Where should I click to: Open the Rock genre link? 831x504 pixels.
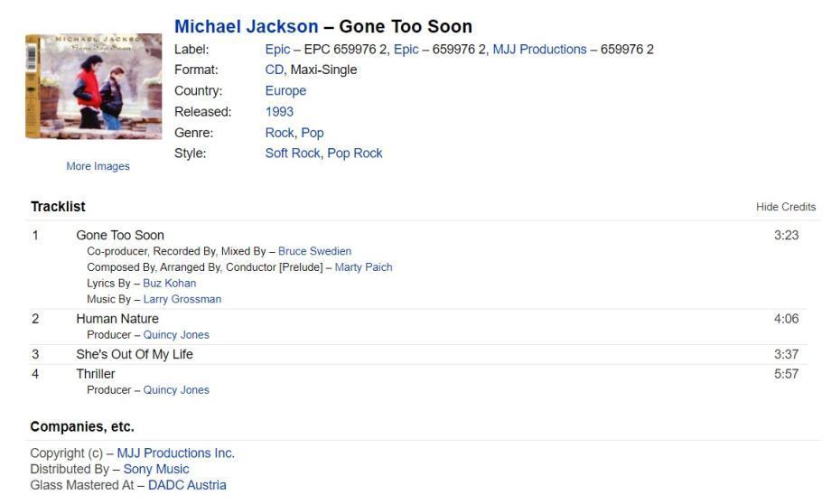coord(279,133)
